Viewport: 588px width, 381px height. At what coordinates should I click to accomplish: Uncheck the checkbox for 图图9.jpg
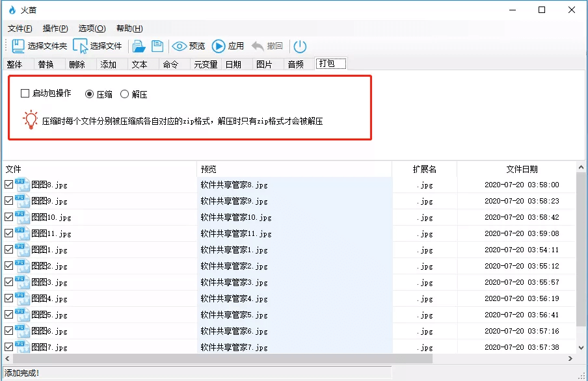[x=9, y=201]
